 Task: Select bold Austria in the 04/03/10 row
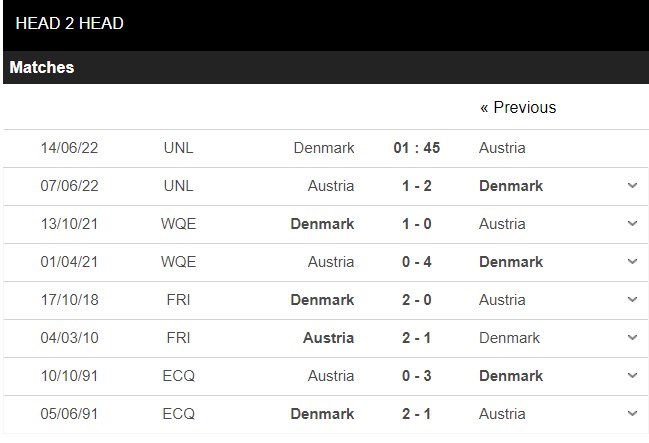pos(328,338)
